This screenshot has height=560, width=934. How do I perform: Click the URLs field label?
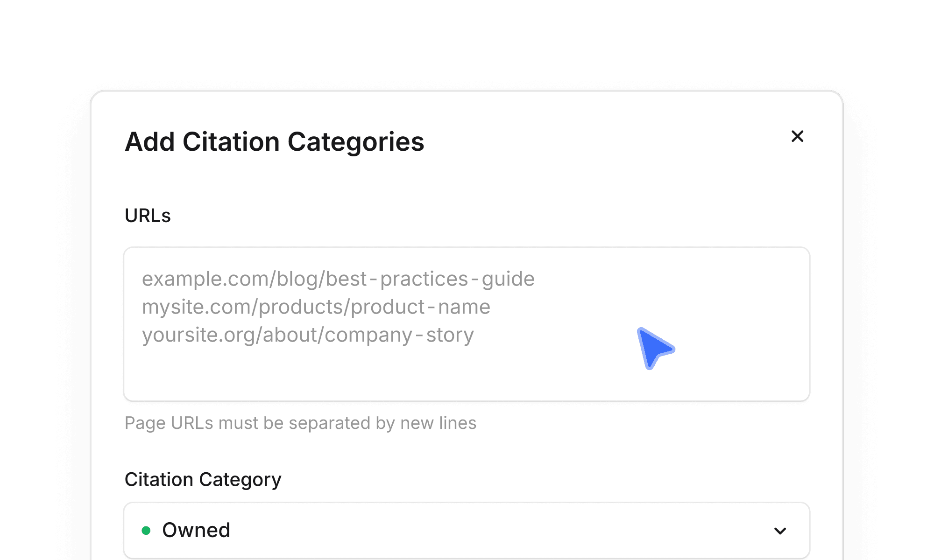click(147, 215)
